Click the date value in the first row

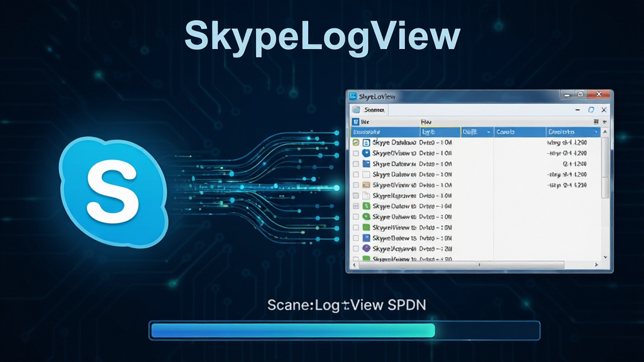[567, 143]
